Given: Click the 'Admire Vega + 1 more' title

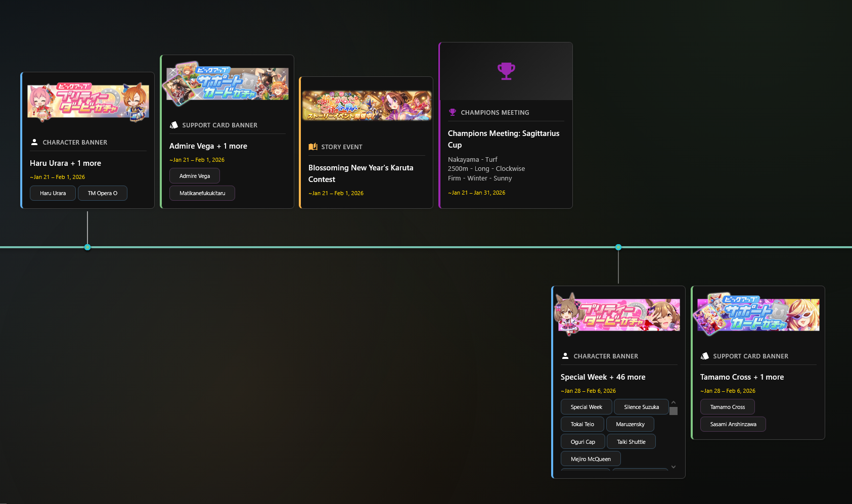Looking at the screenshot, I should click(208, 146).
